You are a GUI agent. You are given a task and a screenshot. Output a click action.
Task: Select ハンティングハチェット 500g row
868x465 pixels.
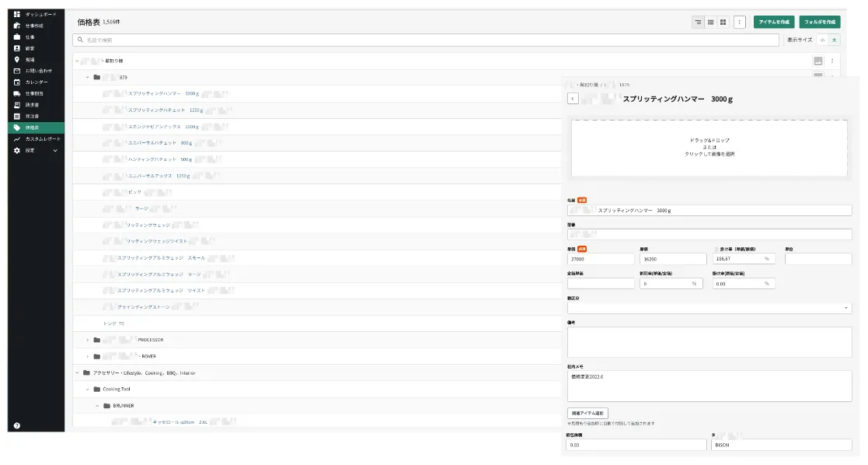[x=316, y=159]
